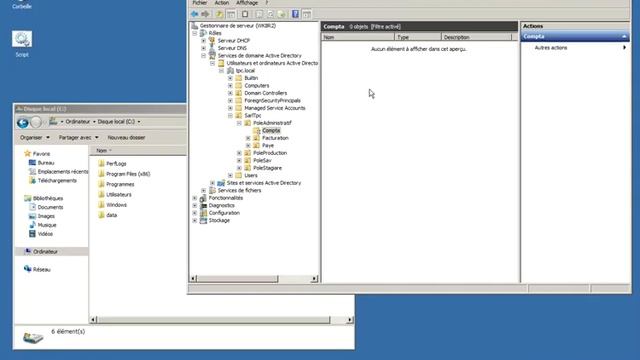Click the Stockage node icon
This screenshot has width=640, height=360.
203,220
